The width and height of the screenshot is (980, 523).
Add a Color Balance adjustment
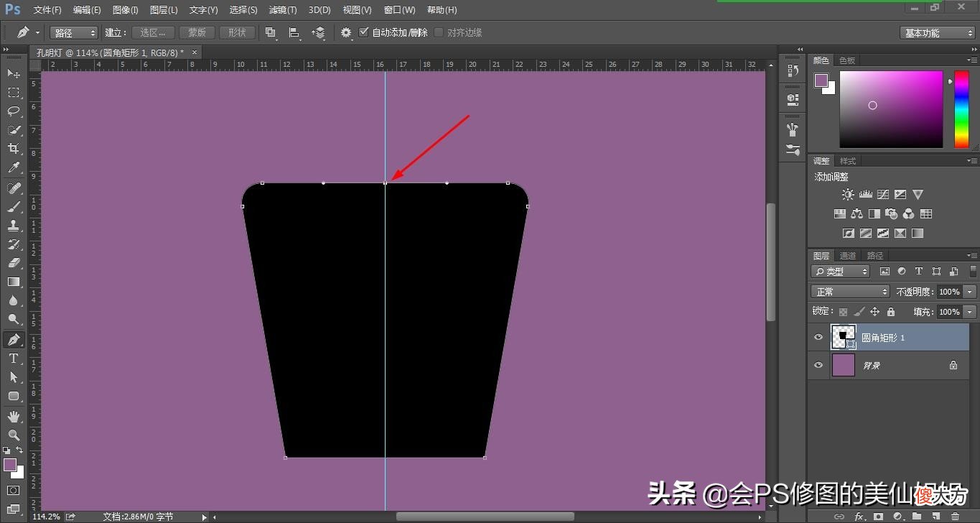tap(857, 214)
